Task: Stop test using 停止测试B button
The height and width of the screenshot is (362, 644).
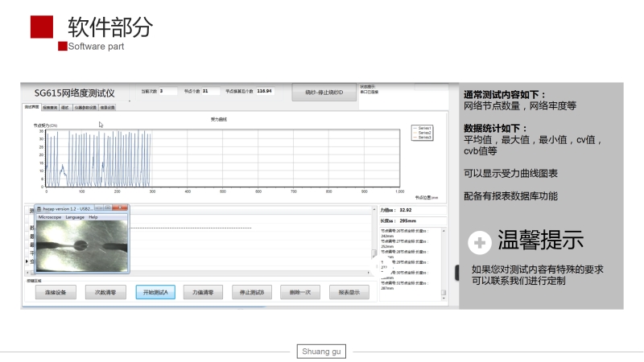Action: pyautogui.click(x=253, y=292)
